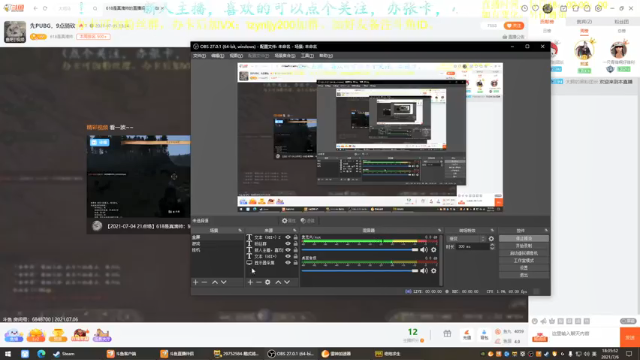Open the gift box icon in the bottom bar
640x360 pixels.
click(x=447, y=334)
